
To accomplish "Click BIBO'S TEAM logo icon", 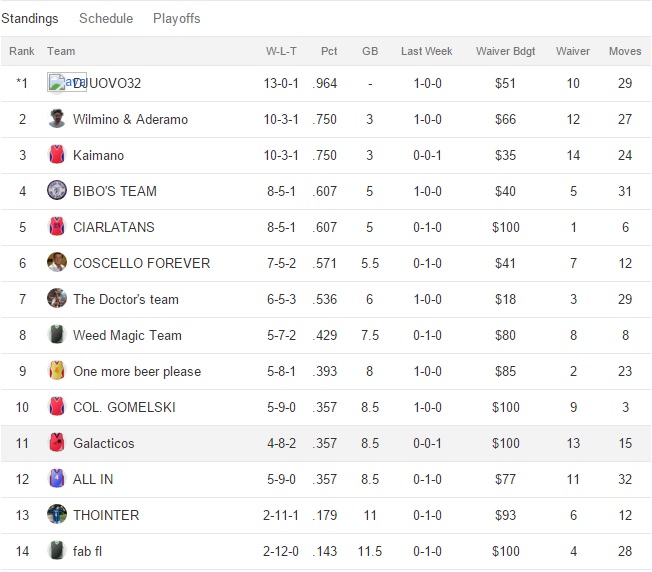I will click(x=57, y=191).
